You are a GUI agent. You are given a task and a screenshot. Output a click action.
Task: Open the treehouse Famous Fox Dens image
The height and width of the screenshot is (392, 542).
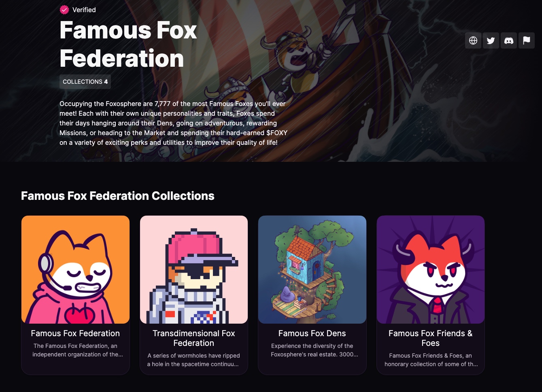312,269
